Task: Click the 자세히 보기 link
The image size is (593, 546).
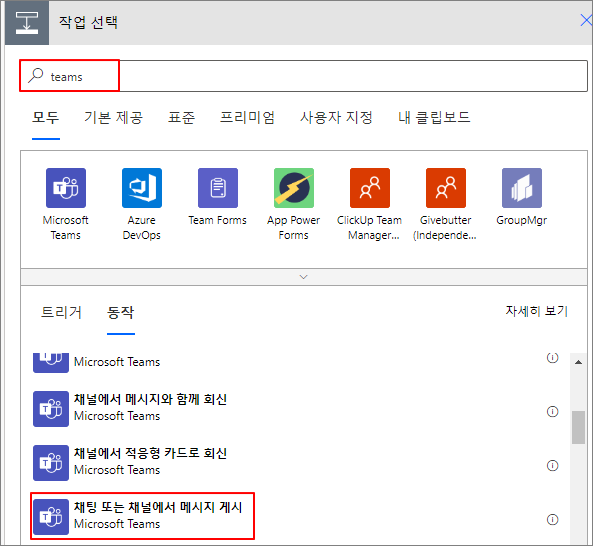Action: coord(537,311)
